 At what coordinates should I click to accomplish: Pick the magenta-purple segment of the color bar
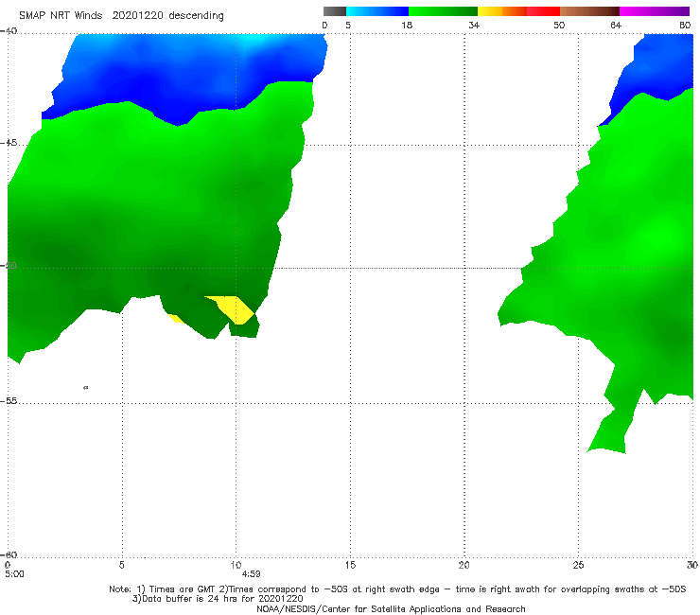tap(655, 11)
